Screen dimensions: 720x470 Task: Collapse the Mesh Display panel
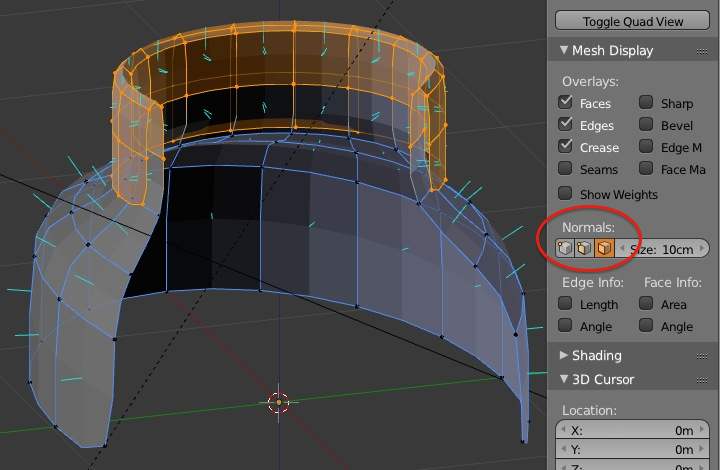click(x=564, y=50)
